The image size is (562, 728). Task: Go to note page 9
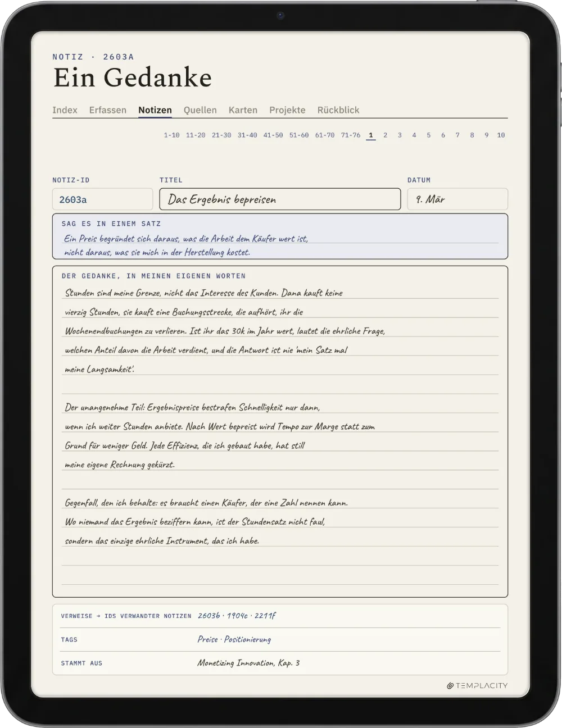[487, 135]
